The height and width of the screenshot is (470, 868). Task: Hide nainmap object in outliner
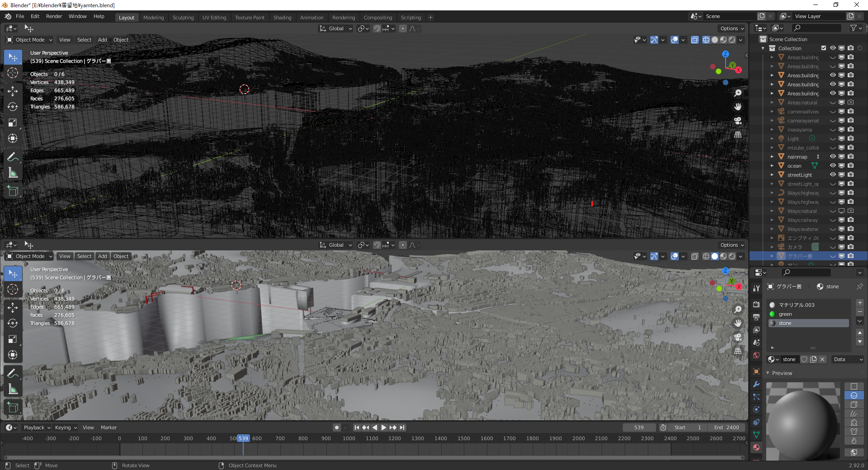833,157
